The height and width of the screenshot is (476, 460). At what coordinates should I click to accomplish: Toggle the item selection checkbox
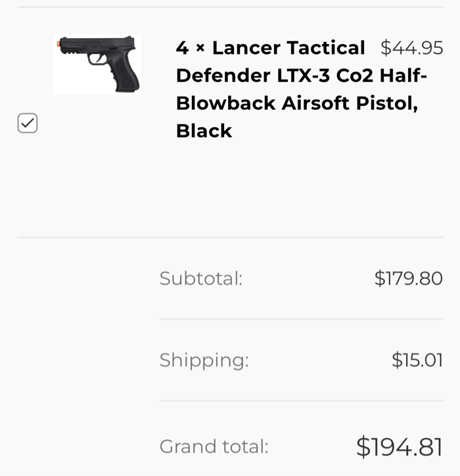pos(28,123)
